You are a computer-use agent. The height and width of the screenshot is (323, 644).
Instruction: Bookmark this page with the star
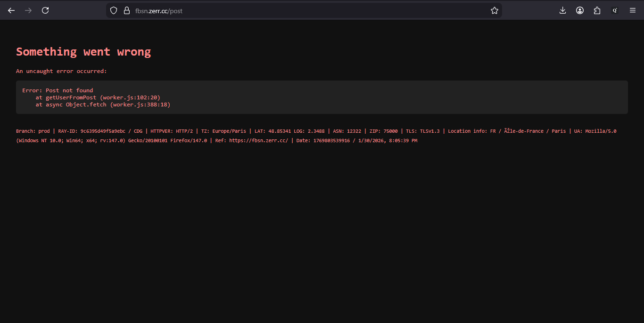[x=494, y=10]
